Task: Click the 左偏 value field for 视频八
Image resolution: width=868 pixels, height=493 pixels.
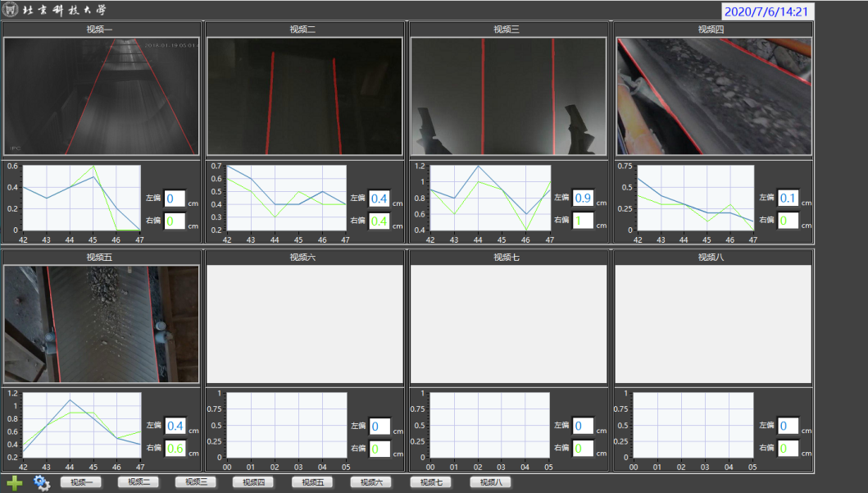Action: click(x=788, y=426)
